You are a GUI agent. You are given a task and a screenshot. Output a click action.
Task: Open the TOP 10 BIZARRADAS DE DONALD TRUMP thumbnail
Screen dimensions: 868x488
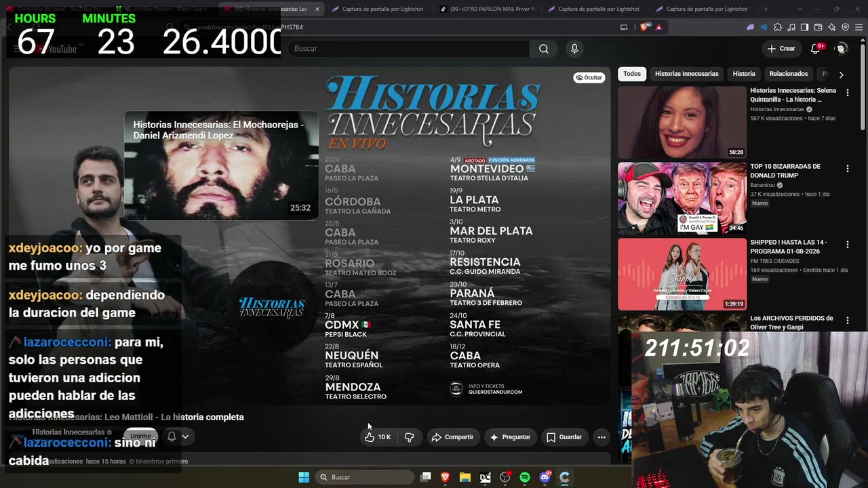tap(682, 199)
